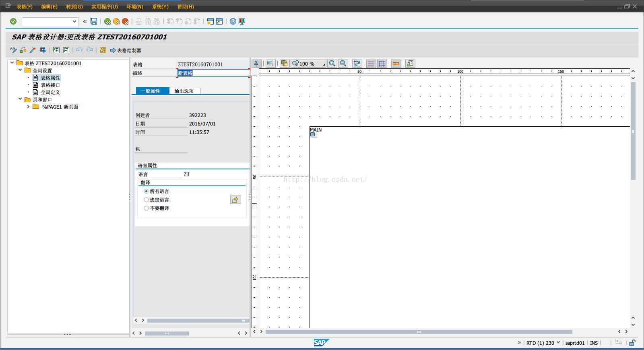
Task: Select 表格接口 in the tree
Action: point(50,85)
